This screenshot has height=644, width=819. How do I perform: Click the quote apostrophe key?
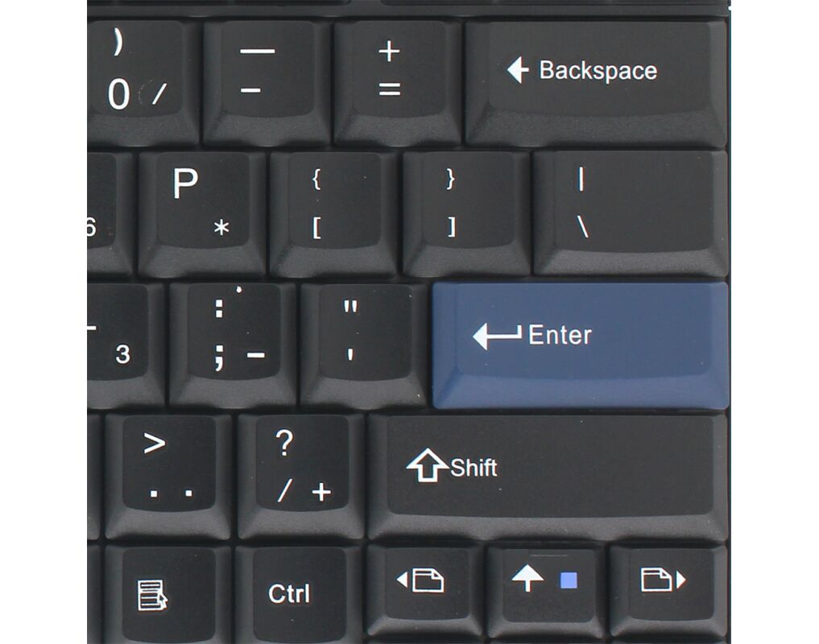pos(364,345)
